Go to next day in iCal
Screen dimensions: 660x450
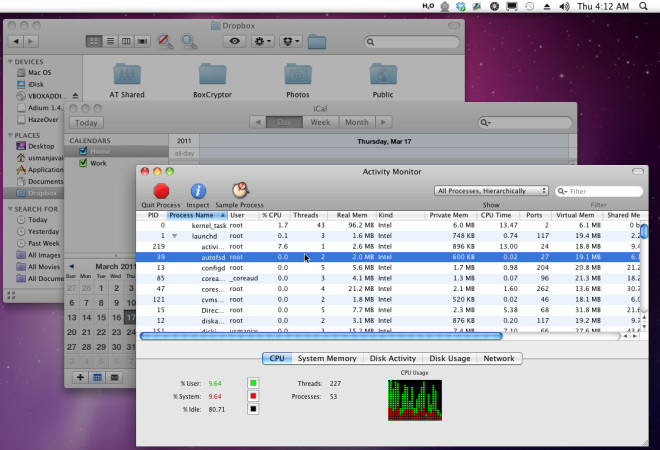click(383, 122)
